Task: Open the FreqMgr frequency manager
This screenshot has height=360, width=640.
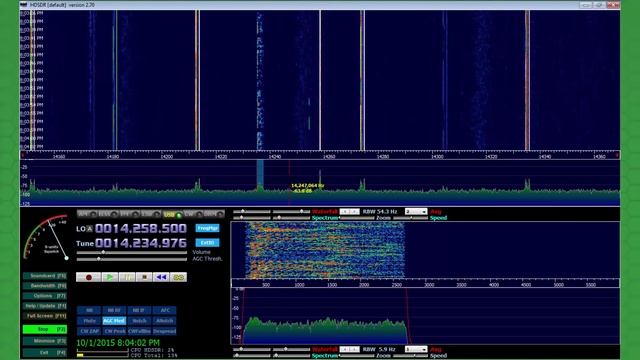Action: click(207, 228)
